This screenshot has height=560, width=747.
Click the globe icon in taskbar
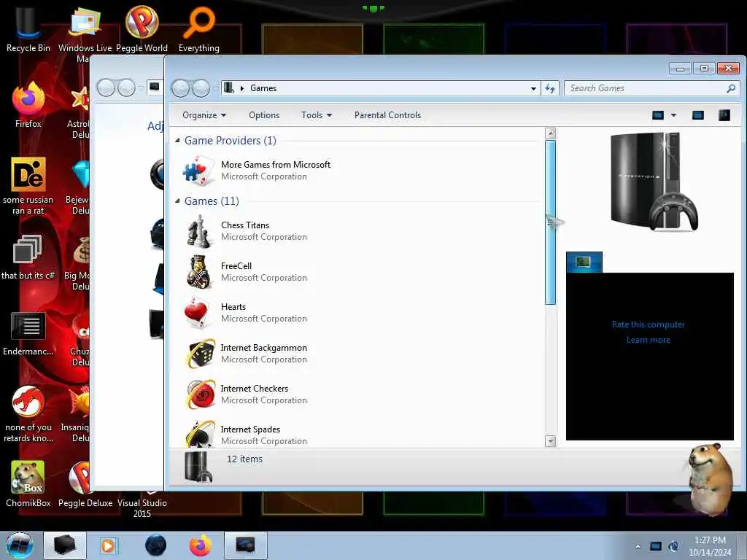[156, 545]
